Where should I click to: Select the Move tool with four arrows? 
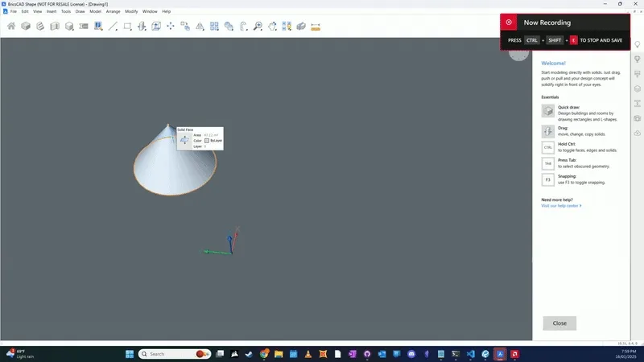point(171,27)
